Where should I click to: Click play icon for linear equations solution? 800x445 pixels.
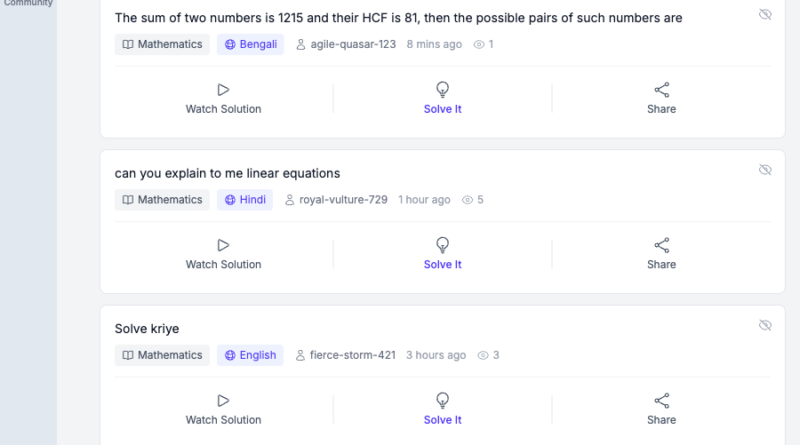click(223, 245)
